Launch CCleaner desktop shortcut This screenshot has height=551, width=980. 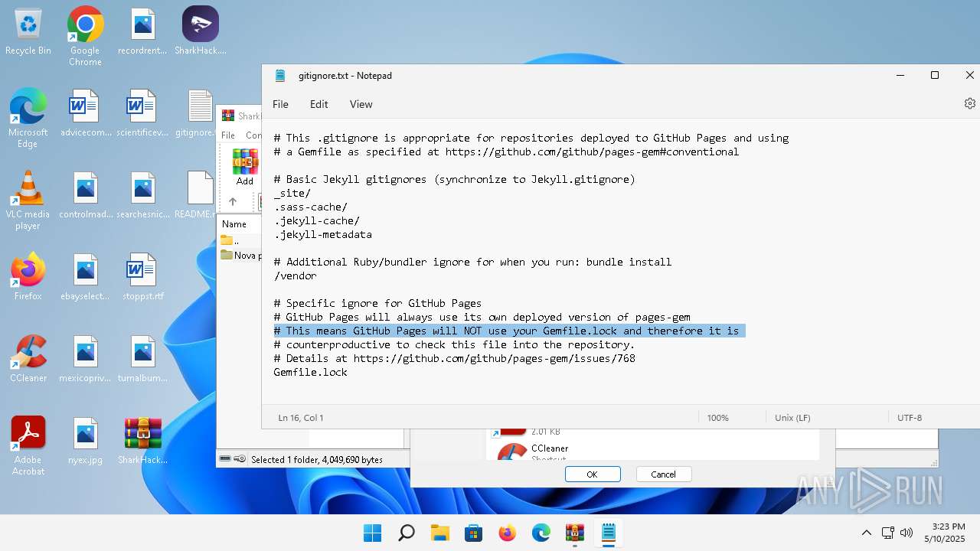tap(28, 359)
